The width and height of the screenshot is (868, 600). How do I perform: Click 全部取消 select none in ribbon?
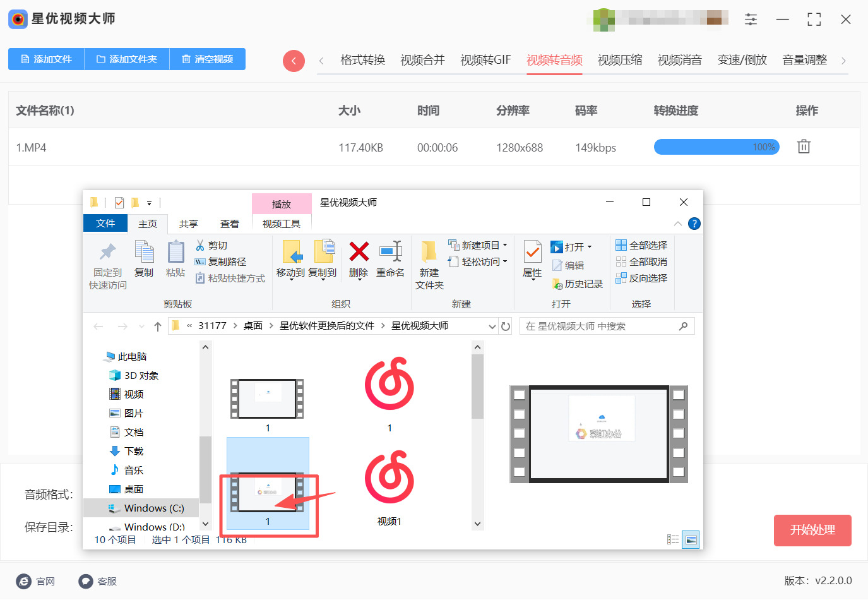tap(641, 262)
